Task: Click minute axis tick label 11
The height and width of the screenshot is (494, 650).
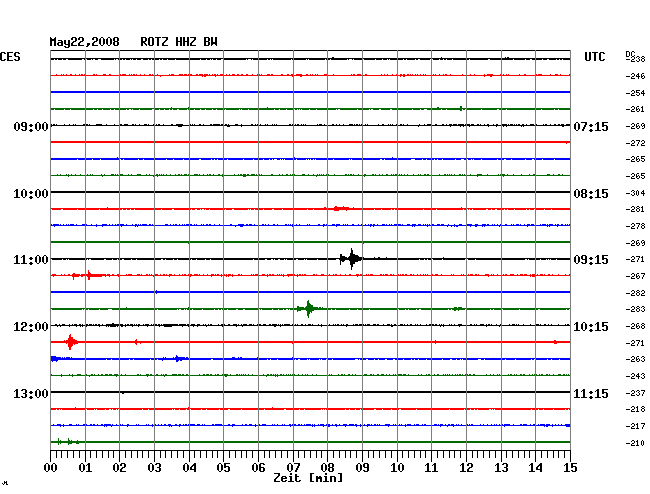Action: [x=431, y=468]
